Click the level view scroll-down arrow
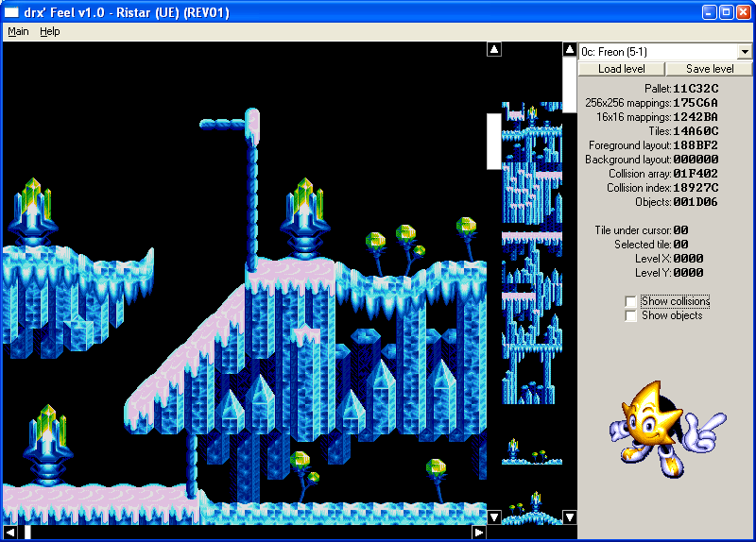Viewport: 756px width, 542px height. pyautogui.click(x=494, y=517)
